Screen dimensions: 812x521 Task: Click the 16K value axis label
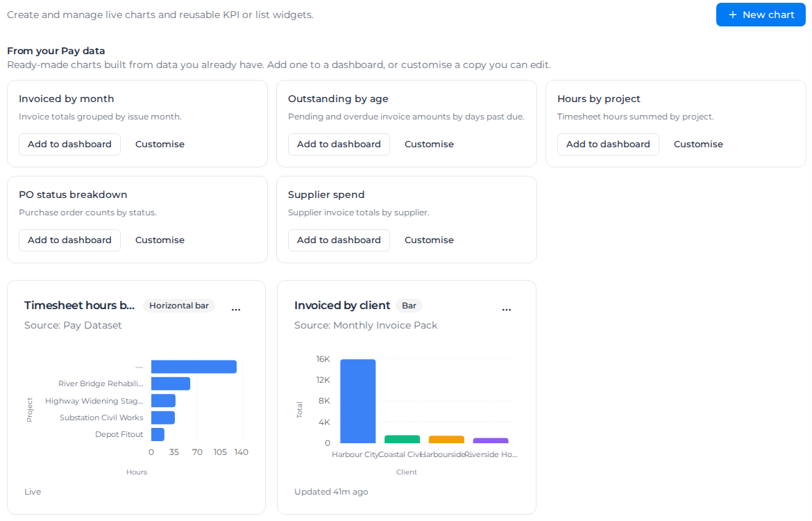(323, 359)
